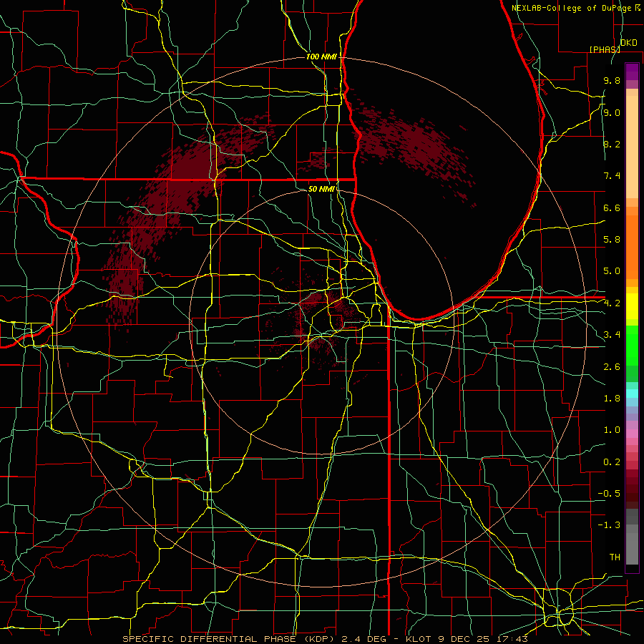Click the "100 NMI" range ring label
The image size is (644, 644).
321,57
